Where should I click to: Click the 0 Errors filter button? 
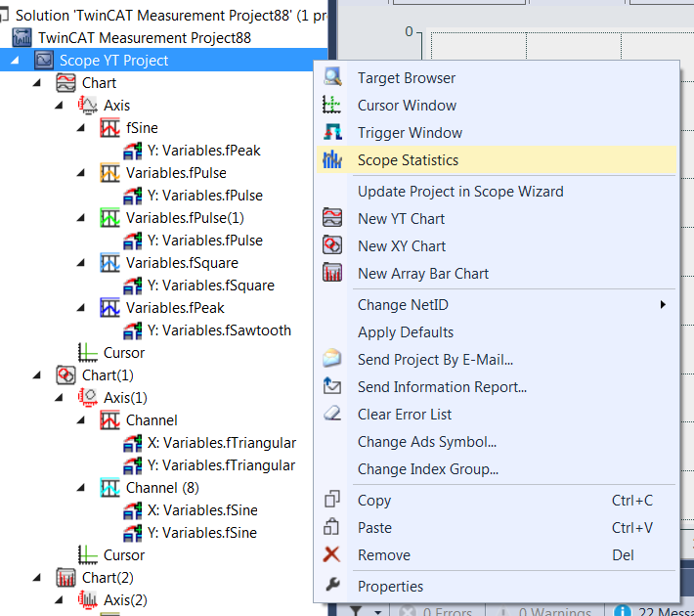(437, 611)
